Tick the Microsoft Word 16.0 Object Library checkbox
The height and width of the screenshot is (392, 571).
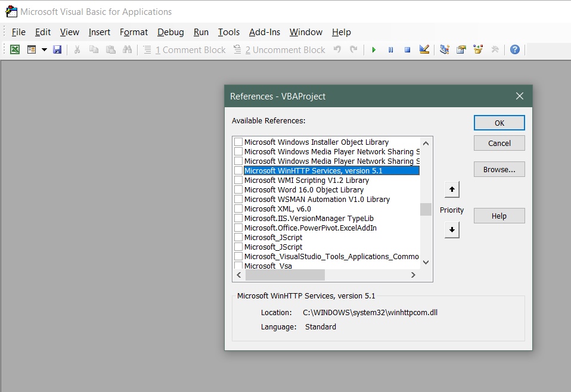pos(238,190)
